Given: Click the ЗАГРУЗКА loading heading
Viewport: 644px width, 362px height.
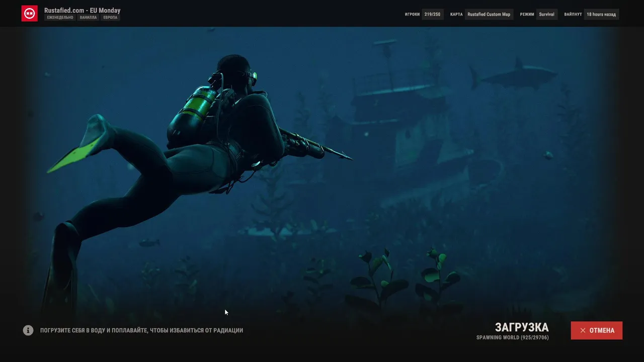Looking at the screenshot, I should click(x=522, y=327).
